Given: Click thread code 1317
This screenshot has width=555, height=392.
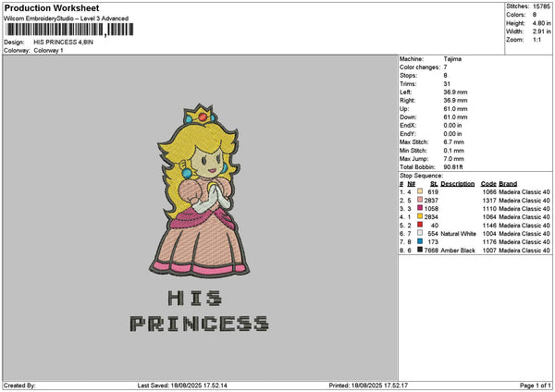Looking at the screenshot, I should click(x=489, y=201).
